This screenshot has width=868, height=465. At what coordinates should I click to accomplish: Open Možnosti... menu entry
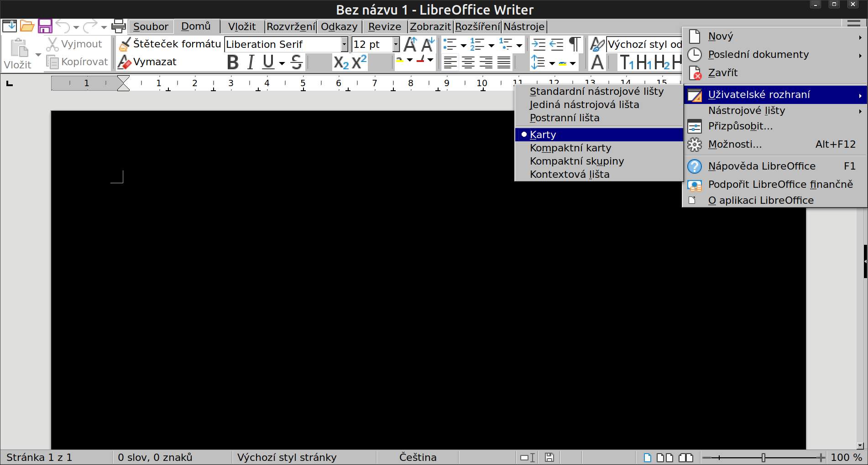point(776,145)
